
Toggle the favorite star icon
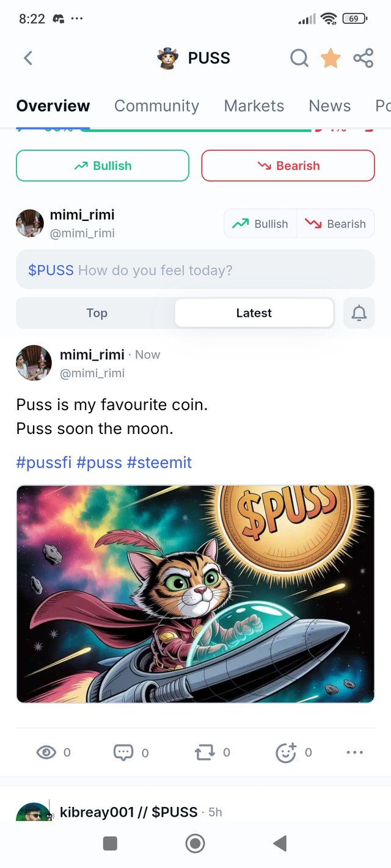click(x=331, y=58)
